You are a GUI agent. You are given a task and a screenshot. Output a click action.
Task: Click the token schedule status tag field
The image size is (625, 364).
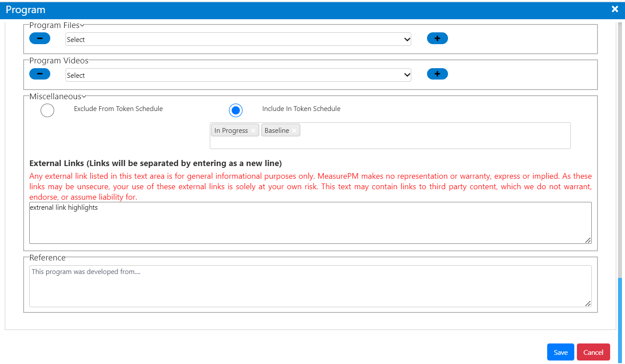[x=390, y=135]
